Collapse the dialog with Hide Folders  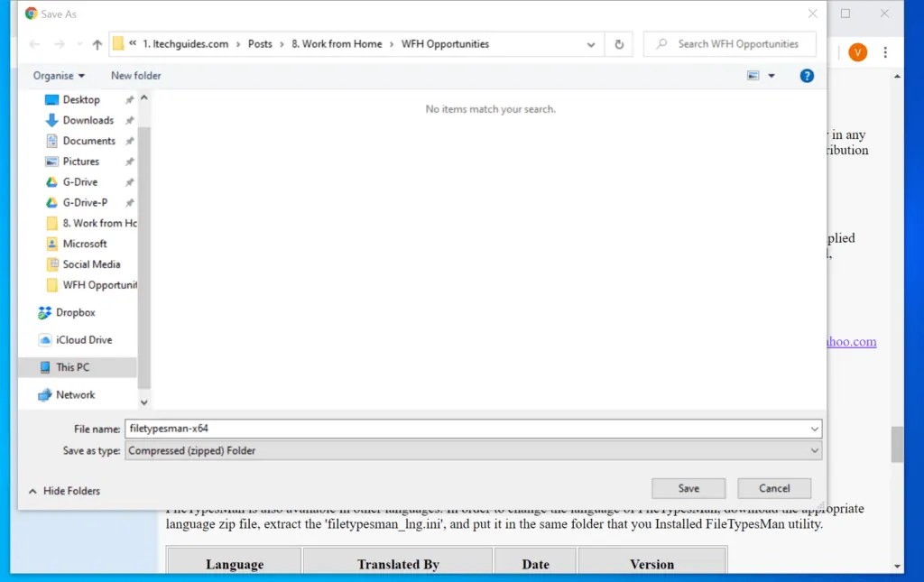64,491
